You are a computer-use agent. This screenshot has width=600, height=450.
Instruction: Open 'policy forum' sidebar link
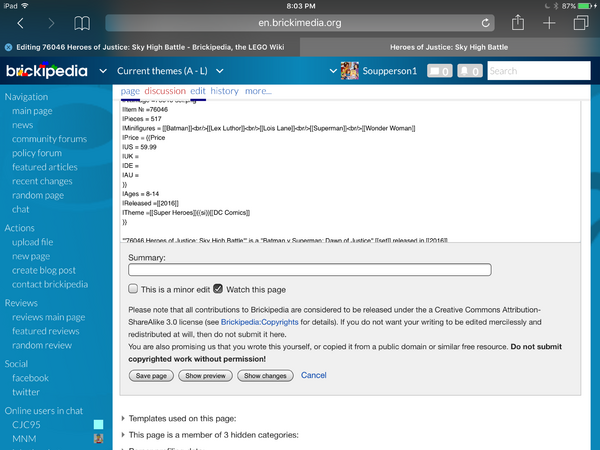pos(37,153)
